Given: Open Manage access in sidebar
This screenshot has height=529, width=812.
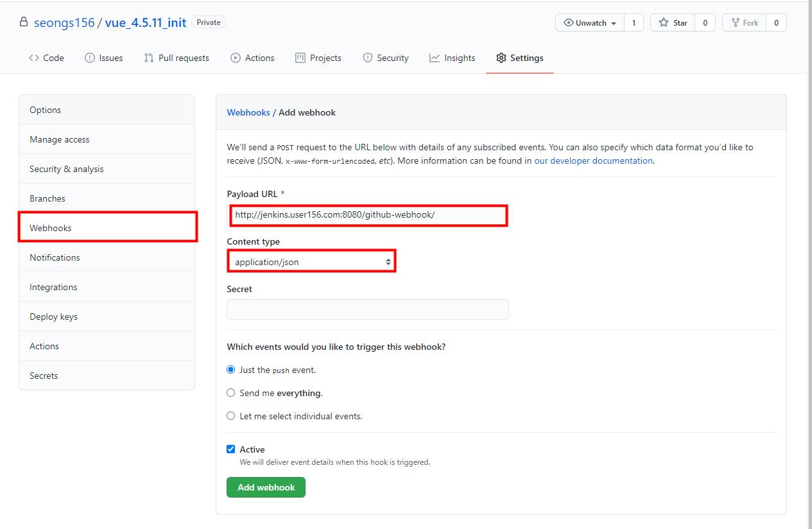Looking at the screenshot, I should click(x=107, y=139).
